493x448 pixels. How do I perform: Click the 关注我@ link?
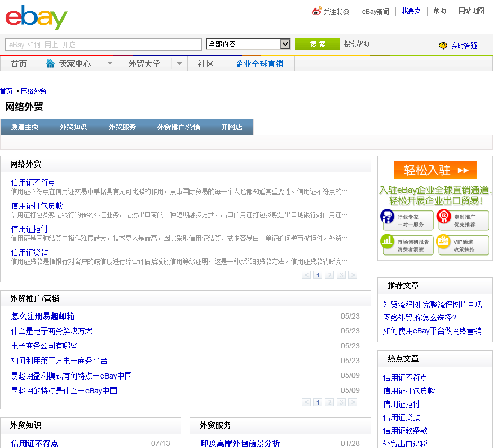pyautogui.click(x=337, y=12)
